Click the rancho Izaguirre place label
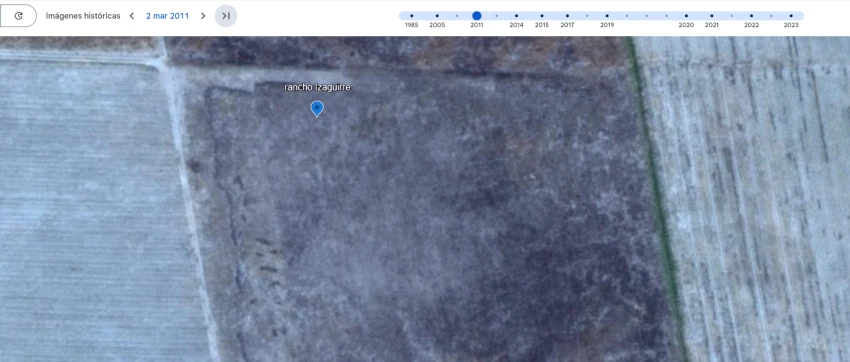Image resolution: width=850 pixels, height=362 pixels. coord(317,87)
